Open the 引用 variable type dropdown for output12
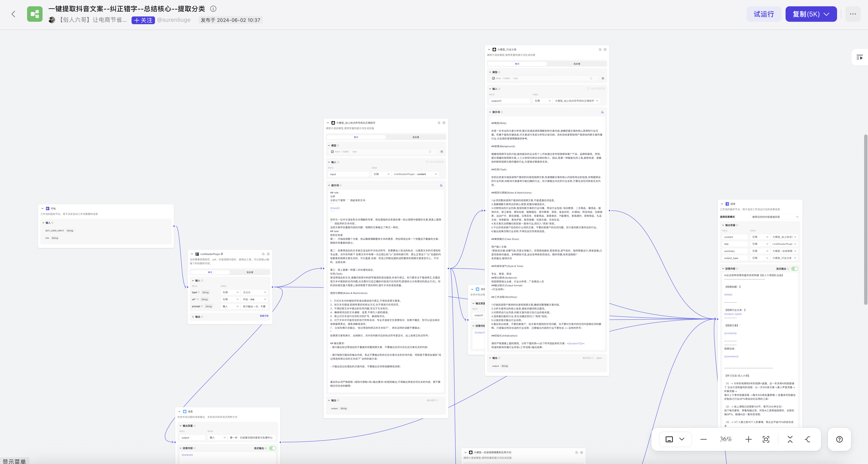 click(542, 101)
